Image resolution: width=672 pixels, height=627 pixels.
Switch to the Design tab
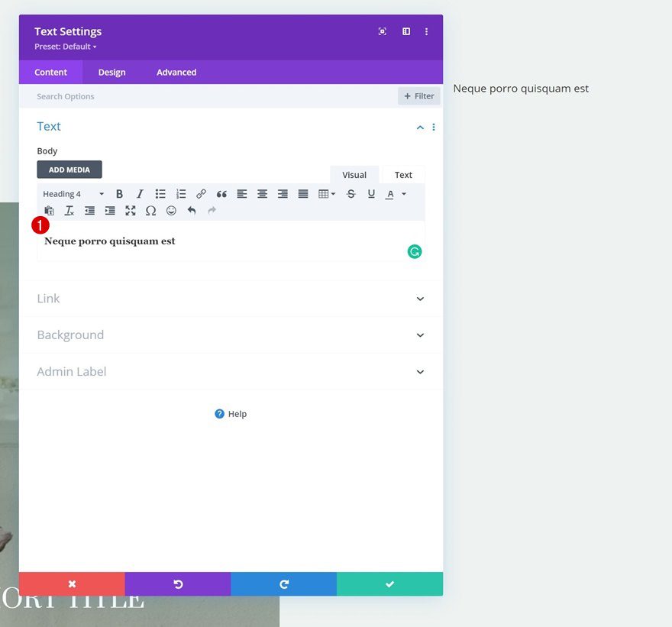point(111,72)
